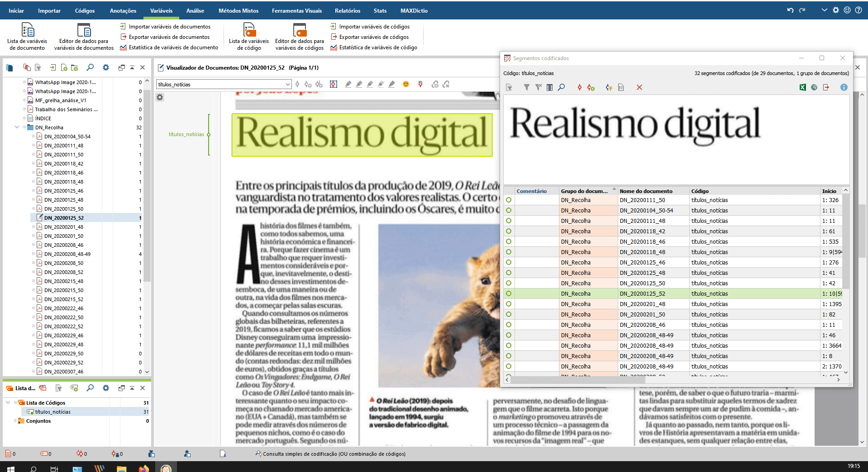The height and width of the screenshot is (472, 868).
Task: Open Lista de variáveis de código
Action: tap(249, 36)
